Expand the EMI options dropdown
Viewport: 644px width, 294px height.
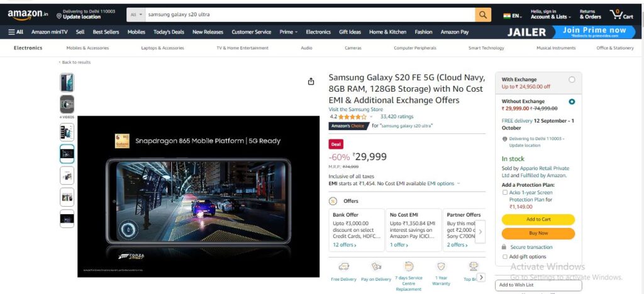coord(443,183)
